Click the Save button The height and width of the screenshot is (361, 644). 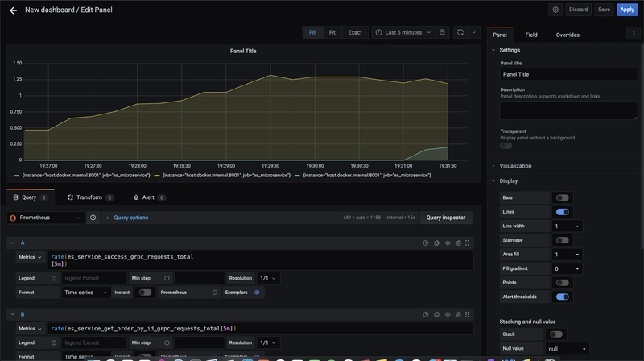click(x=604, y=10)
